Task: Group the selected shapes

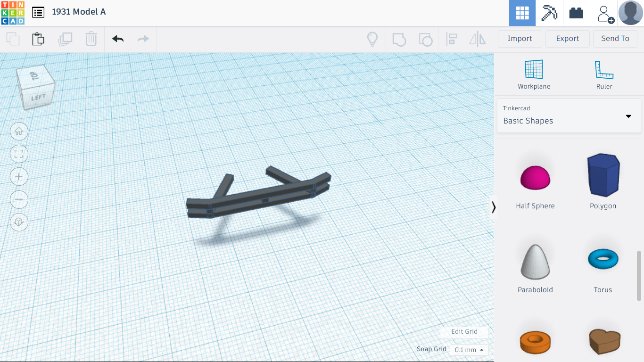Action: [x=399, y=39]
